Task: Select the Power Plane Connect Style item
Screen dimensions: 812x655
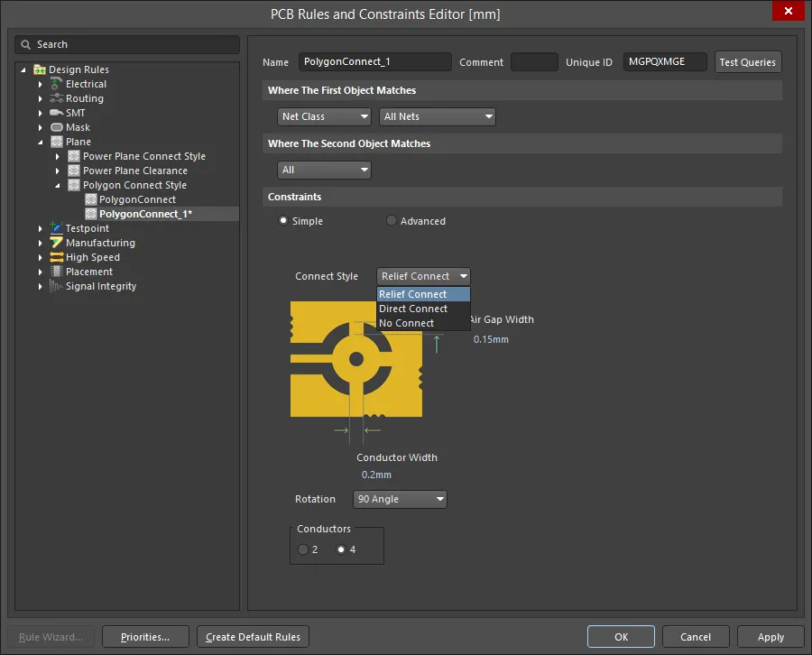Action: pyautogui.click(x=144, y=156)
